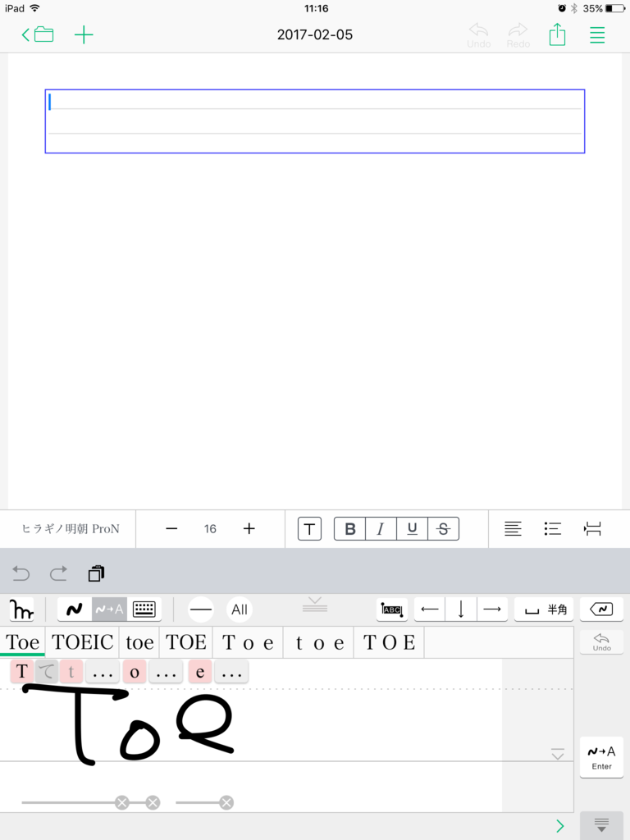630x840 pixels.
Task: Hide the input panel keyboard
Action: (601, 825)
